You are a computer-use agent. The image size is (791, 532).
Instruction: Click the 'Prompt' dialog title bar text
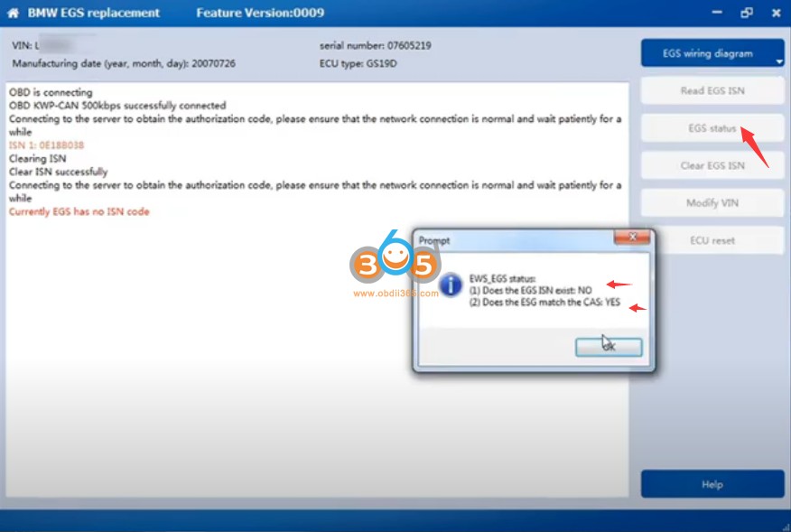(433, 241)
